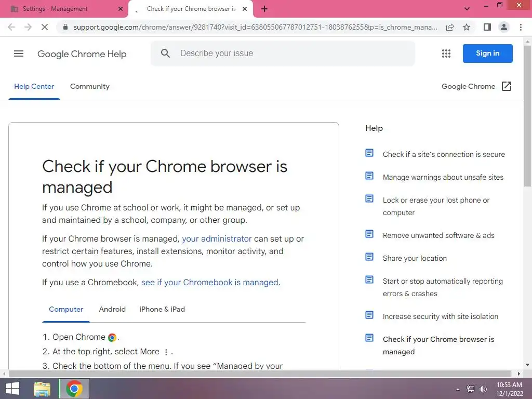Image resolution: width=532 pixels, height=399 pixels.
Task: Open Lock or erase your lost phone
Action: tap(436, 206)
